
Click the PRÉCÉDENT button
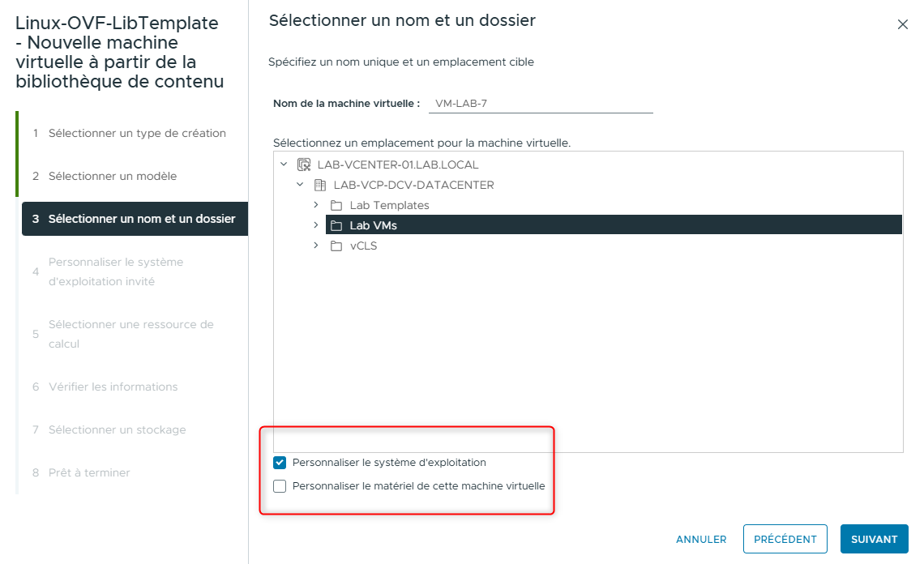click(x=785, y=539)
